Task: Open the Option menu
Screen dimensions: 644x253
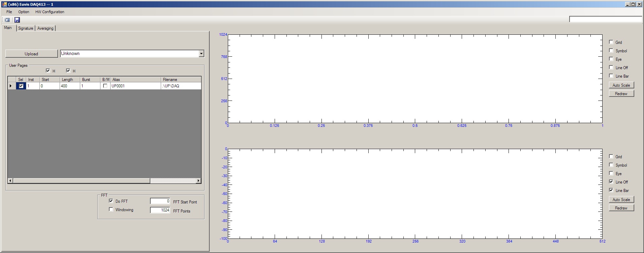Action: tap(24, 12)
